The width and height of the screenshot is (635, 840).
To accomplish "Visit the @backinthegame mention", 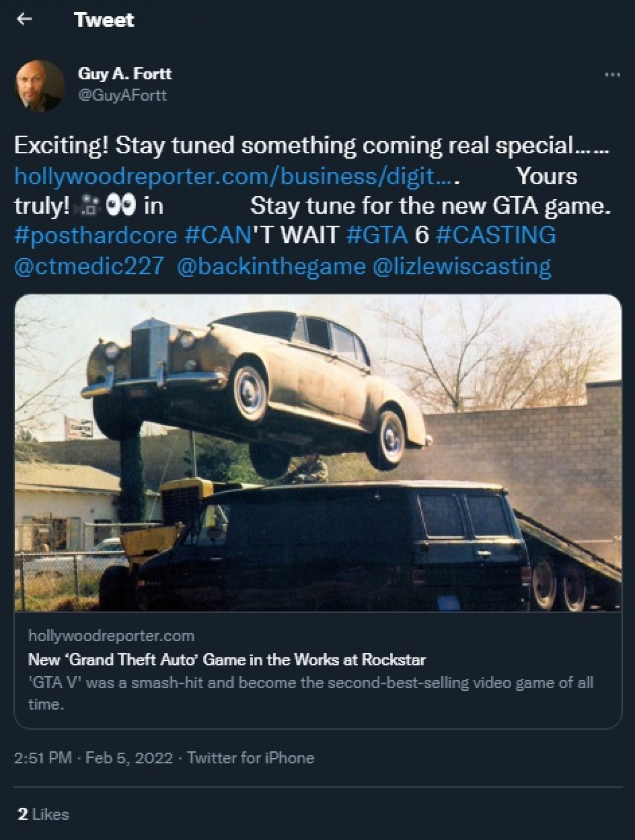I will tap(270, 266).
